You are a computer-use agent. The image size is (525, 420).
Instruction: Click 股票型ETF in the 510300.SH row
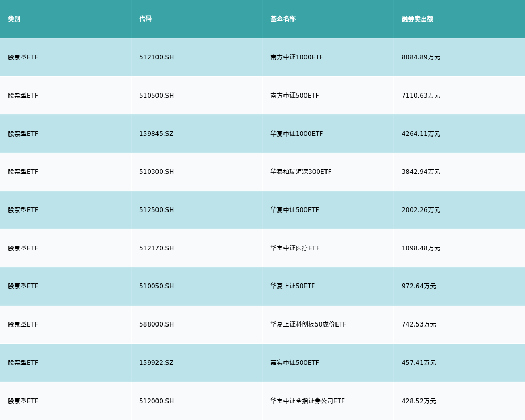pos(23,172)
